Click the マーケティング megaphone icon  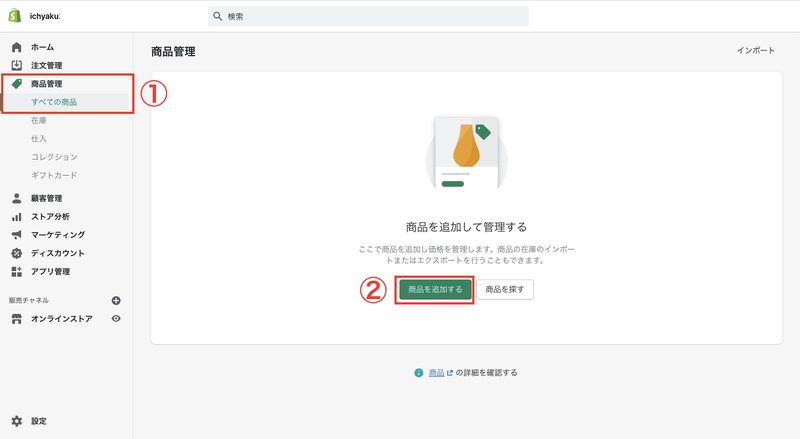pyautogui.click(x=17, y=235)
